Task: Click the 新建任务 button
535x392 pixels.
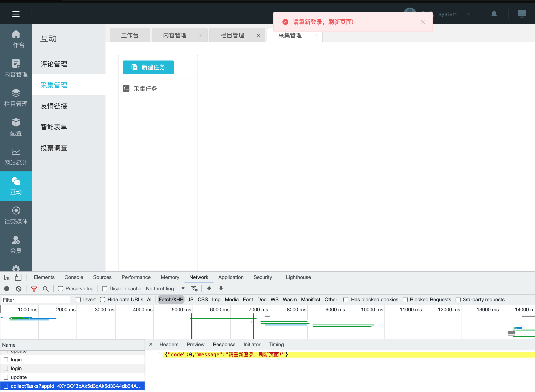Action: (x=148, y=67)
